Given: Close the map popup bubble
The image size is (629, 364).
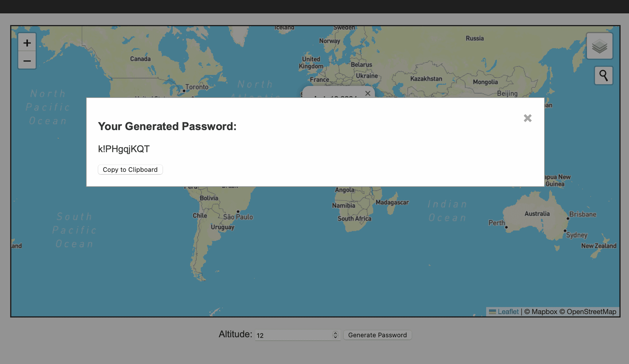Looking at the screenshot, I should click(x=368, y=93).
